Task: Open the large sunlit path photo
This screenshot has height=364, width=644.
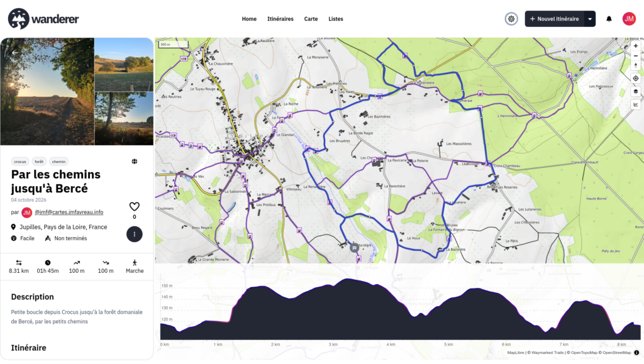Action: pyautogui.click(x=47, y=92)
